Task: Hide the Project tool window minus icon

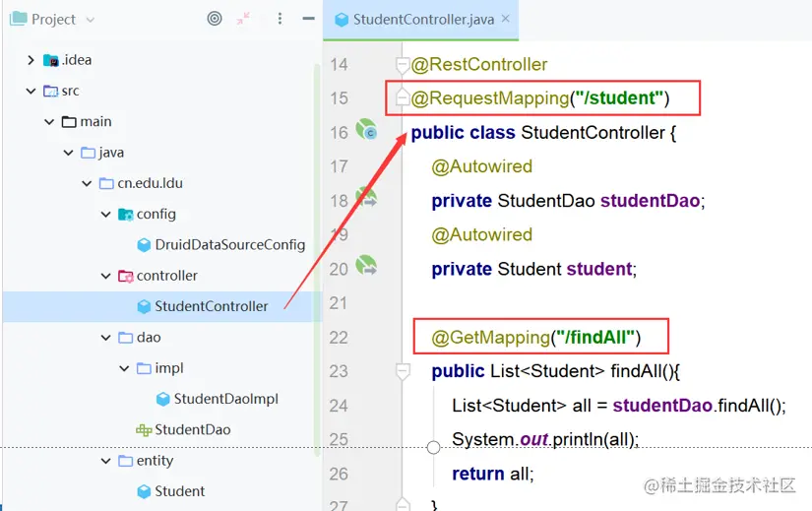Action: coord(309,19)
